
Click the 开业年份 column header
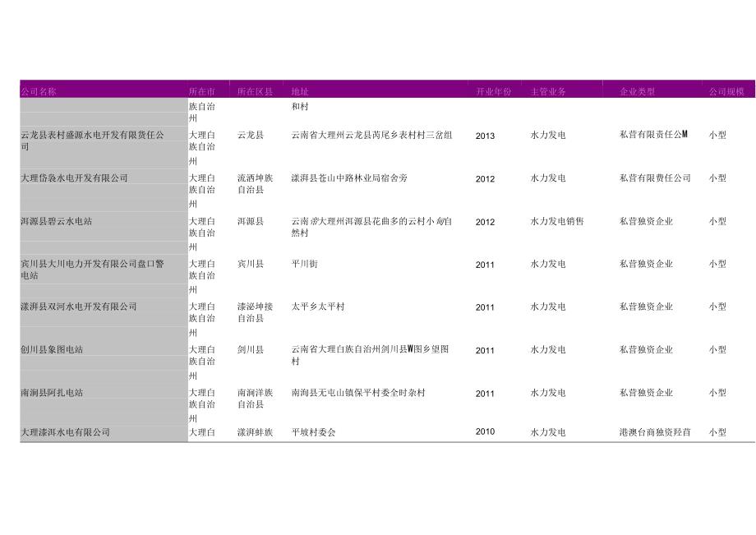[493, 91]
